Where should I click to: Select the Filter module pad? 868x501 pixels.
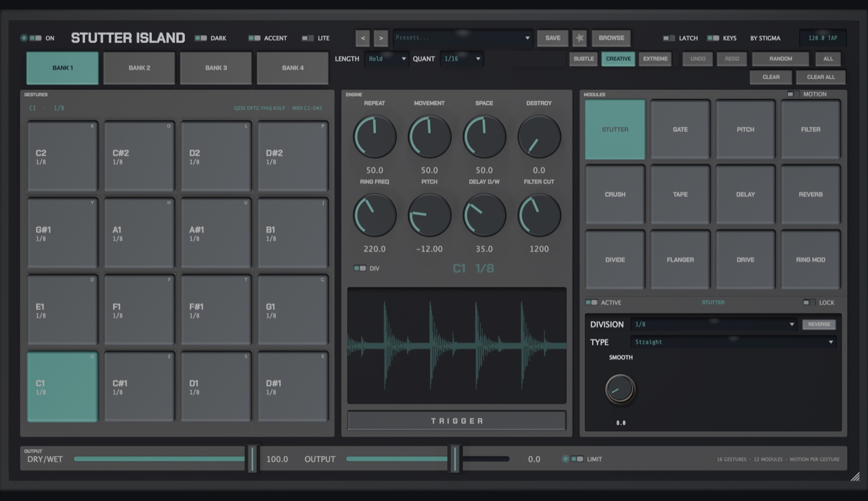(x=810, y=129)
